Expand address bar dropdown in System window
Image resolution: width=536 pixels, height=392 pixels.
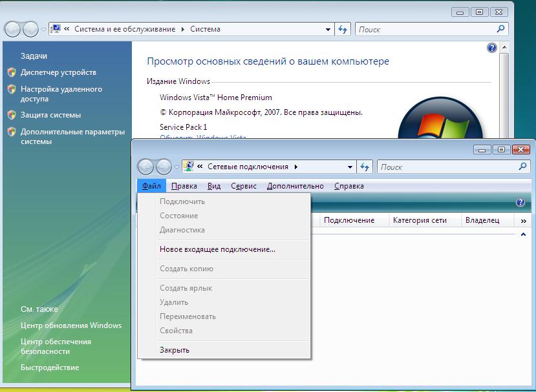point(328,29)
